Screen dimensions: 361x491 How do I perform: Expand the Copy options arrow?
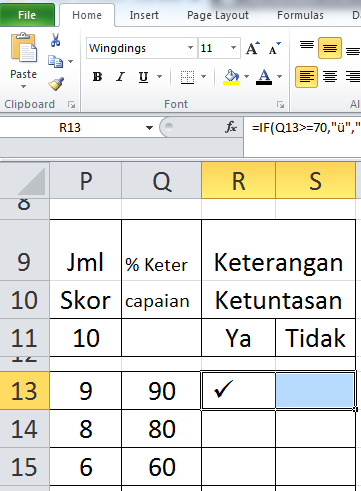pos(71,61)
